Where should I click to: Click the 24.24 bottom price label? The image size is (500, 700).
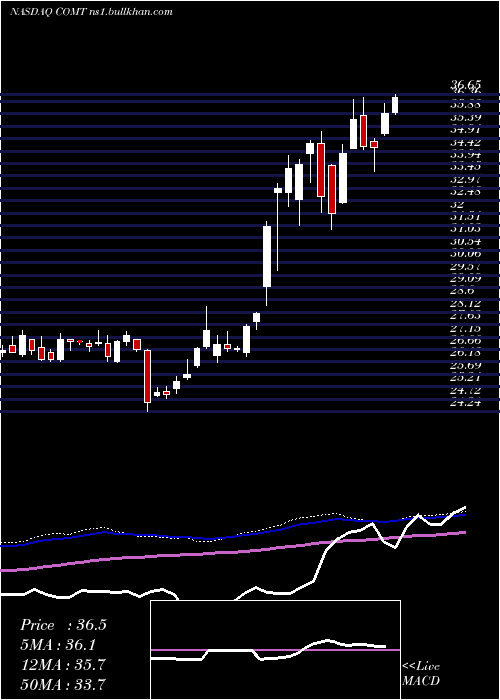[x=465, y=403]
